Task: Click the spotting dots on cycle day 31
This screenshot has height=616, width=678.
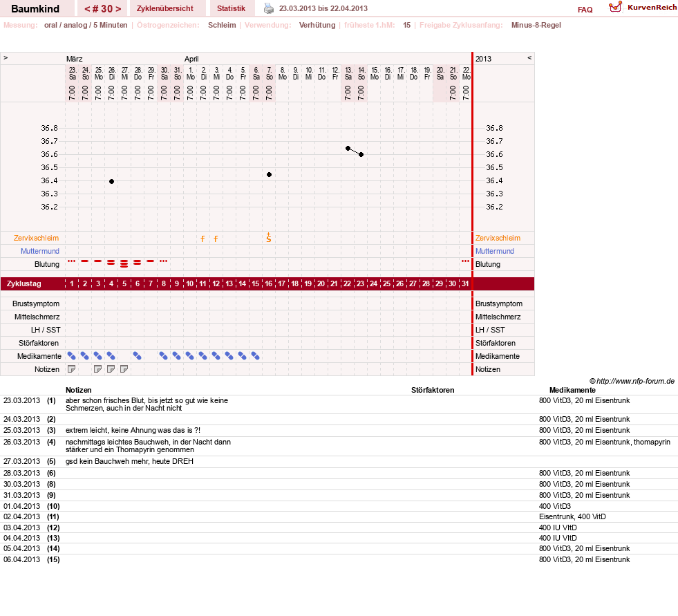Action: (x=465, y=261)
